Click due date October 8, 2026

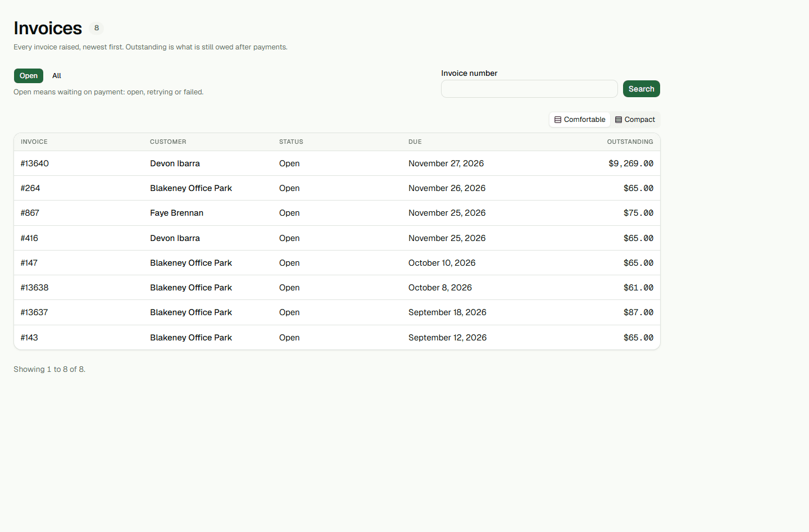[x=440, y=288]
